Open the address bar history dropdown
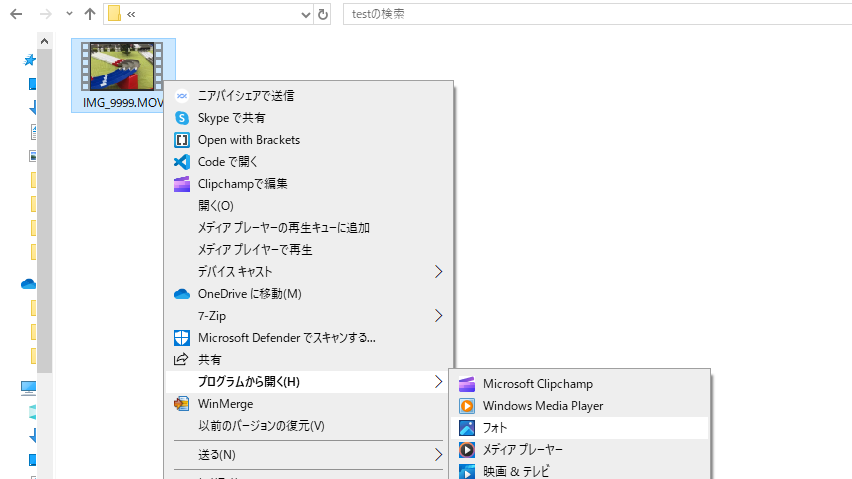 306,15
